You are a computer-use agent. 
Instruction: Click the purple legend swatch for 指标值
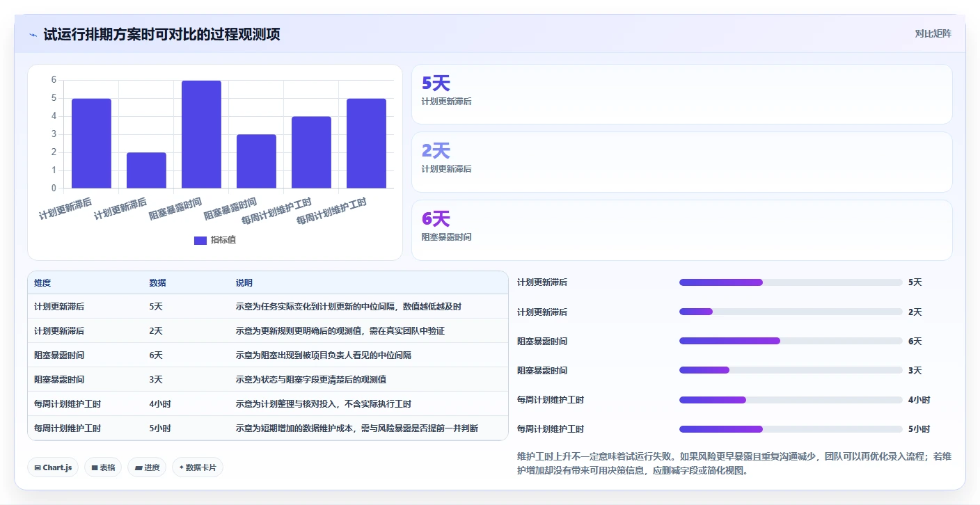(x=200, y=240)
